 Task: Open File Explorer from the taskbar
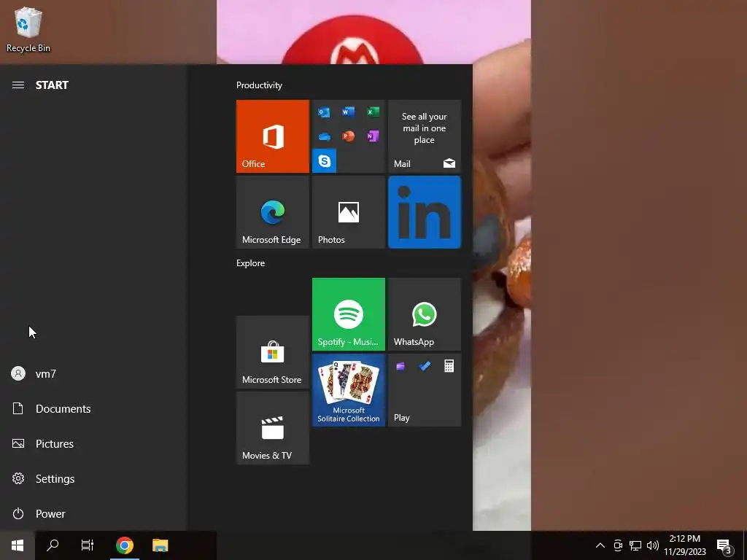point(160,545)
